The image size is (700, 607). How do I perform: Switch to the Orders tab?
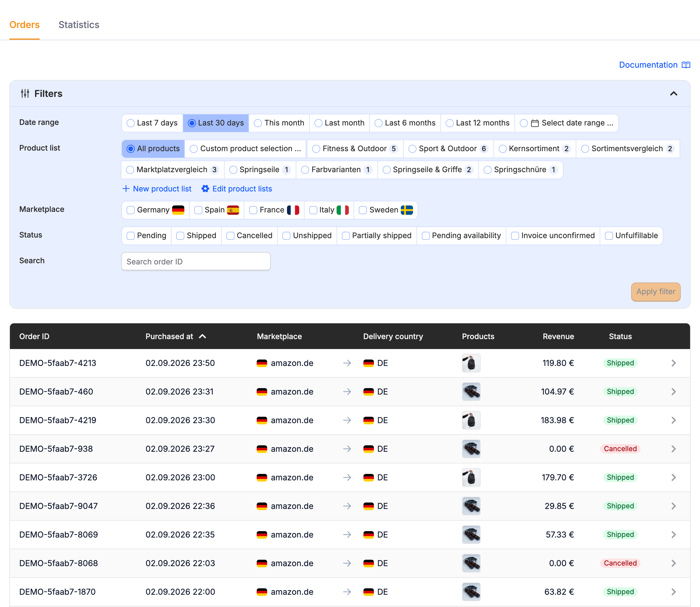pyautogui.click(x=24, y=25)
